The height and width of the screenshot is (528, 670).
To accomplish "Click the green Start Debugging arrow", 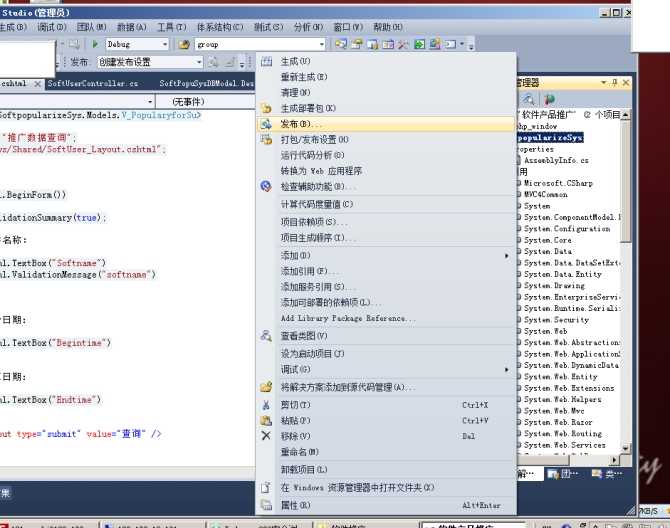I will (x=95, y=44).
